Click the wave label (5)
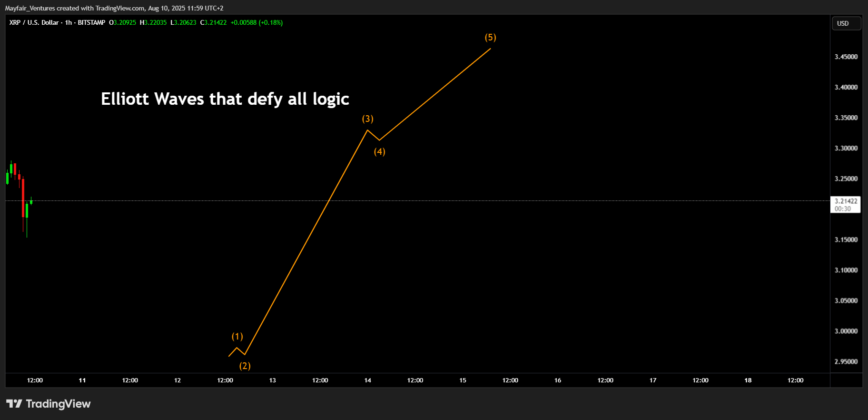The image size is (868, 420). pyautogui.click(x=490, y=37)
